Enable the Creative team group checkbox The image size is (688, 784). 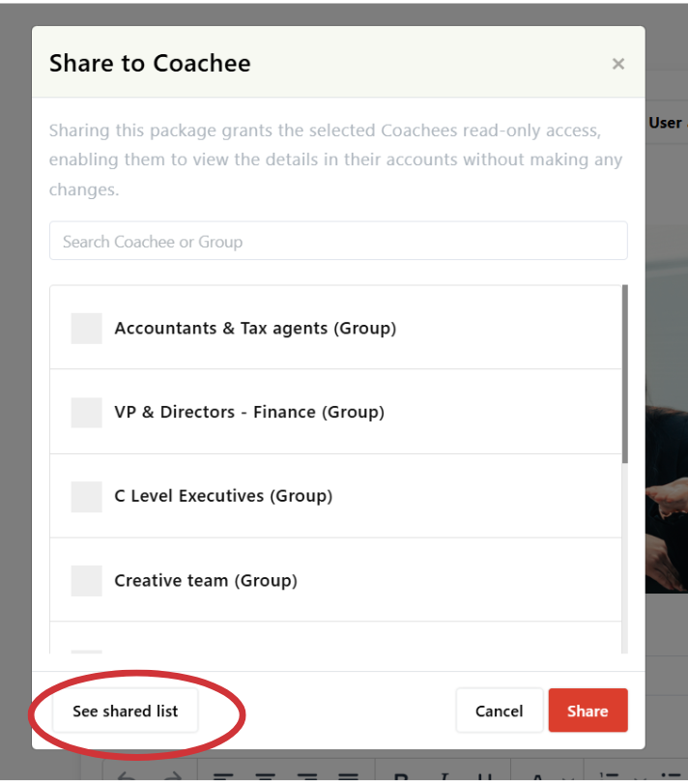coord(87,581)
